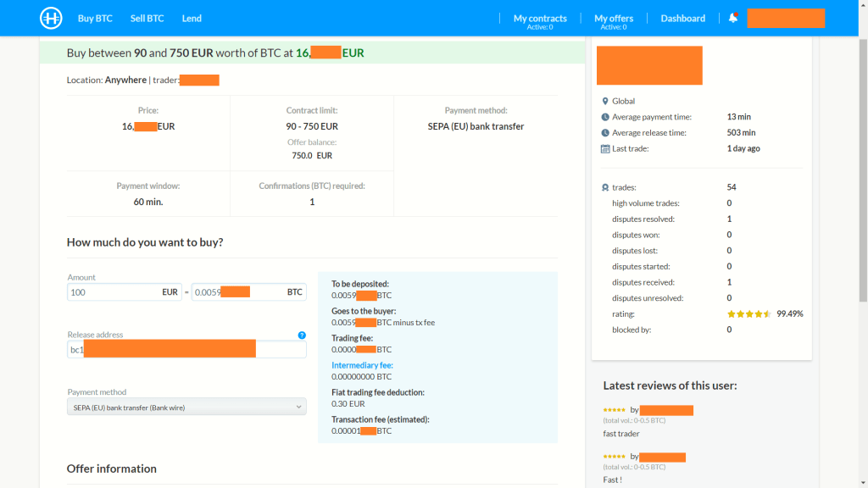This screenshot has height=488, width=868.
Task: Open My offers in the header
Action: (x=613, y=18)
